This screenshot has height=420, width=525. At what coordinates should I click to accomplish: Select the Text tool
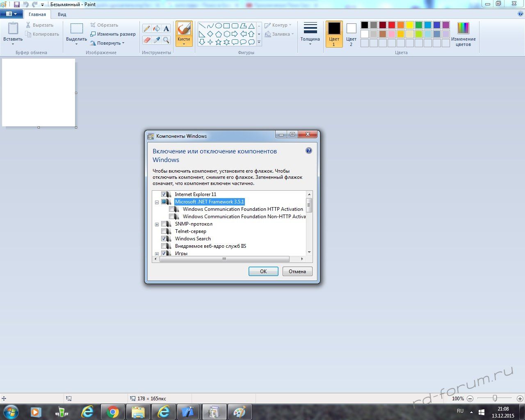coord(166,29)
